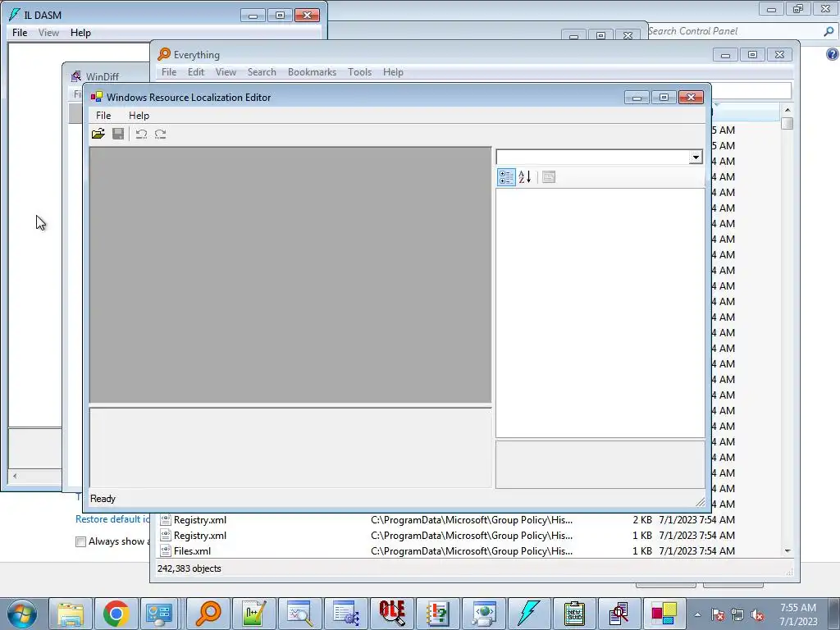Click the Save disk icon in Localization Editor
This screenshot has width=840, height=630.
(x=118, y=134)
